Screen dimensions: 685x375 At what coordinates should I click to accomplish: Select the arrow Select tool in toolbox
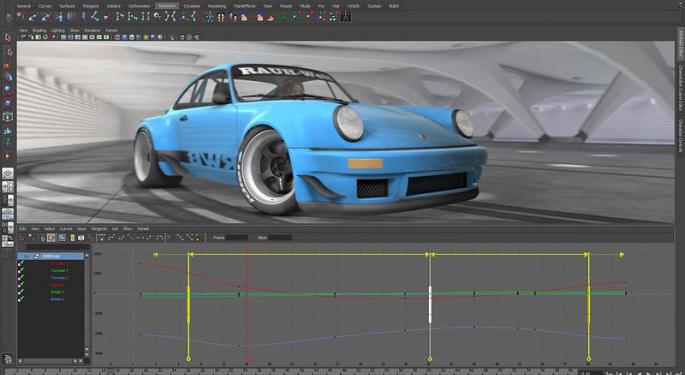(x=8, y=38)
